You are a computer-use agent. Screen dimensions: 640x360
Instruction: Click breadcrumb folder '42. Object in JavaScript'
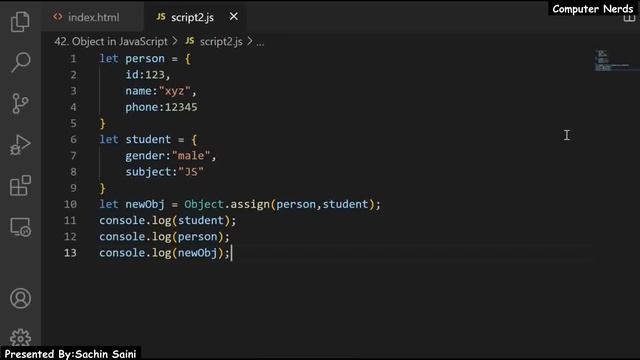[x=111, y=42]
